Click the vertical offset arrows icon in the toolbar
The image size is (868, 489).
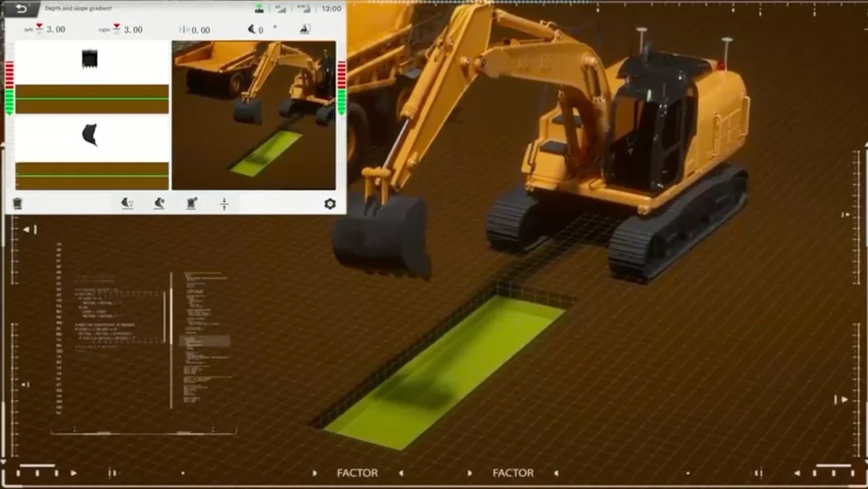[x=224, y=204]
